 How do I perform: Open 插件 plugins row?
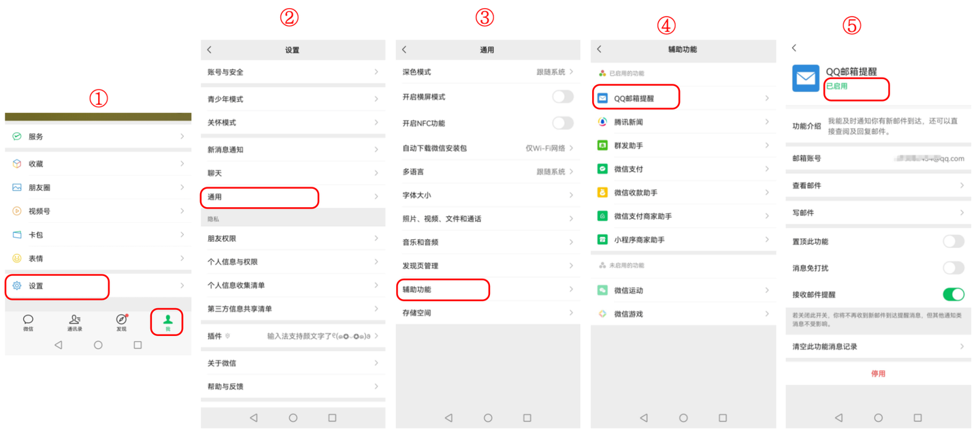tap(293, 336)
